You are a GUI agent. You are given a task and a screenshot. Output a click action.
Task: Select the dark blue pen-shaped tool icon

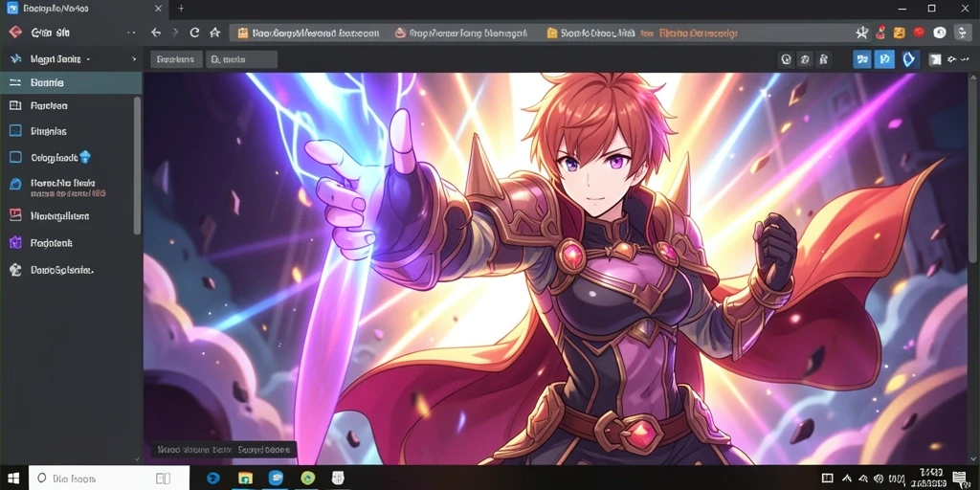click(909, 59)
